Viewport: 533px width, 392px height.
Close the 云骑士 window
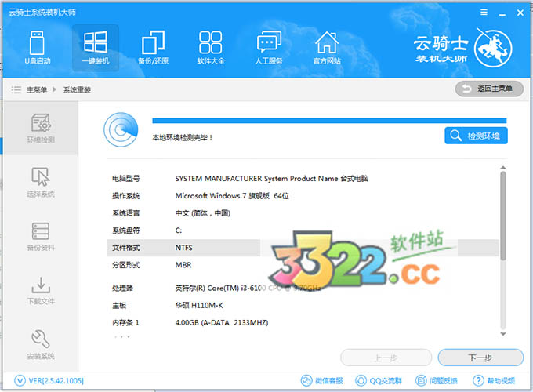(520, 13)
